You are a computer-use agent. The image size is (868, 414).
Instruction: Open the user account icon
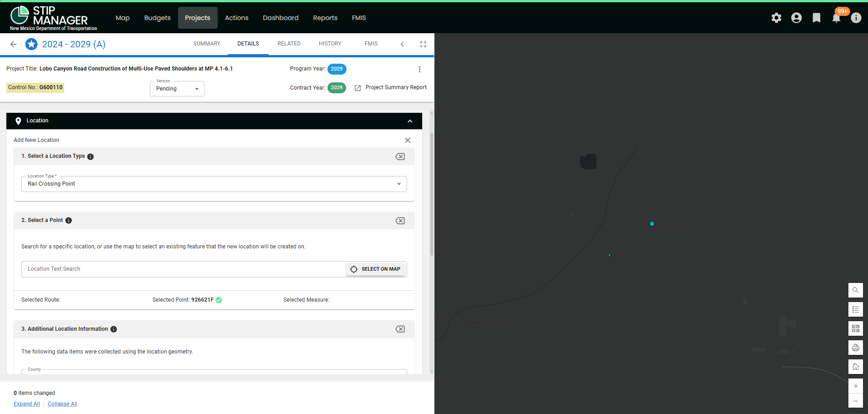tap(797, 18)
